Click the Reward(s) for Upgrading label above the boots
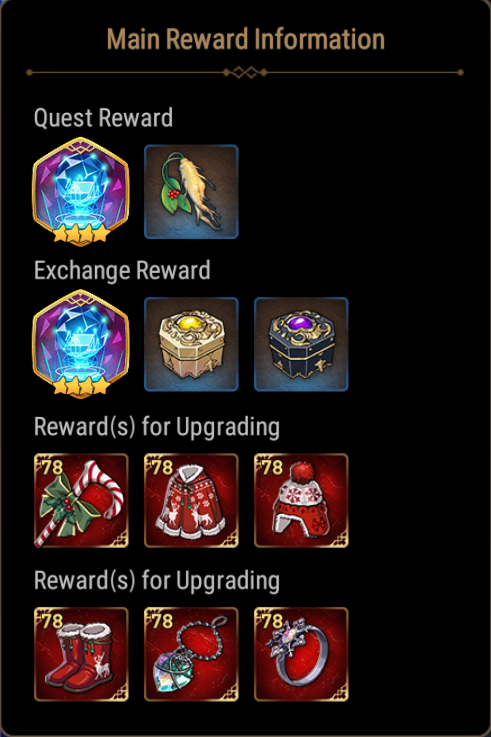Screen dimensions: 491x737 tap(157, 581)
